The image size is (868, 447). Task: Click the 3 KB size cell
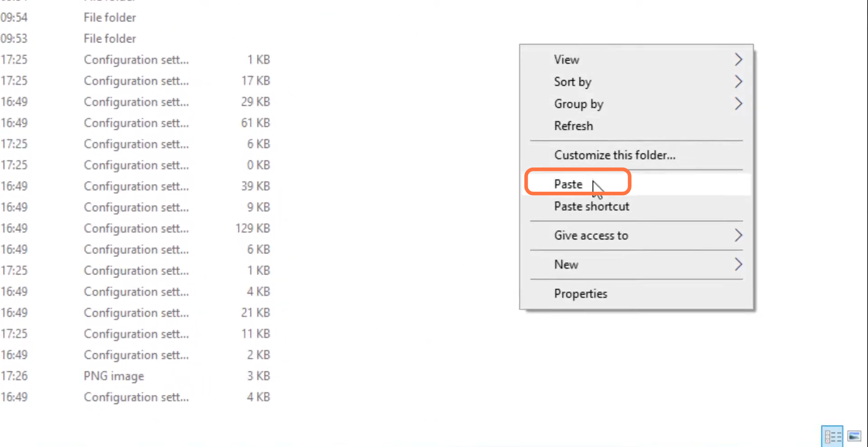258,376
